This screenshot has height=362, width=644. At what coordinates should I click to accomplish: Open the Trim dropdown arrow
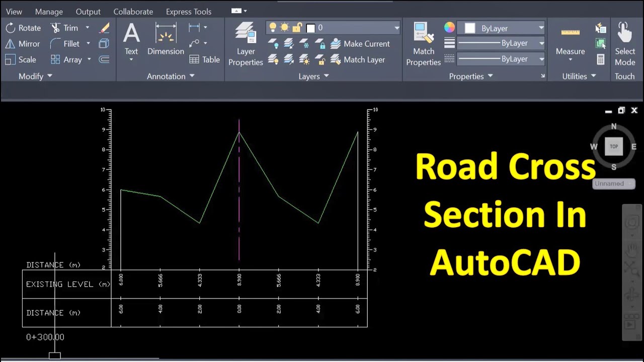(87, 28)
